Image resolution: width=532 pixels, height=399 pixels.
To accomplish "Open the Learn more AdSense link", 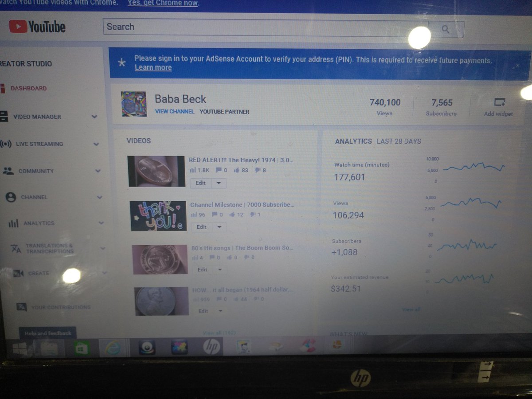I will [x=153, y=67].
